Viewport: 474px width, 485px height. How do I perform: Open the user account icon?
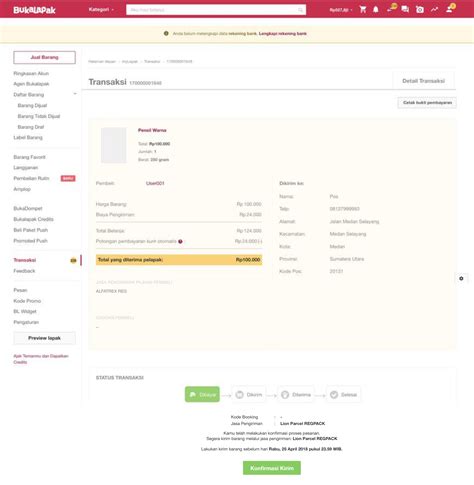click(450, 8)
